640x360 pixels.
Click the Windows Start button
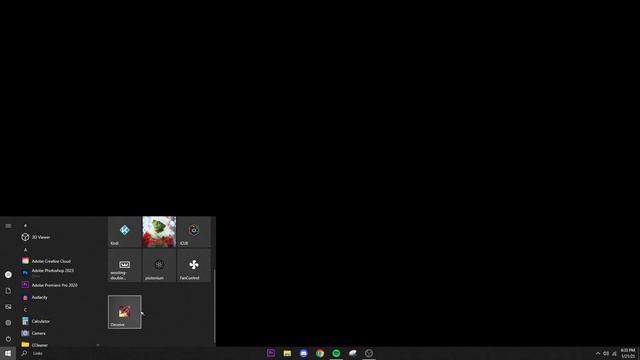tap(8, 353)
